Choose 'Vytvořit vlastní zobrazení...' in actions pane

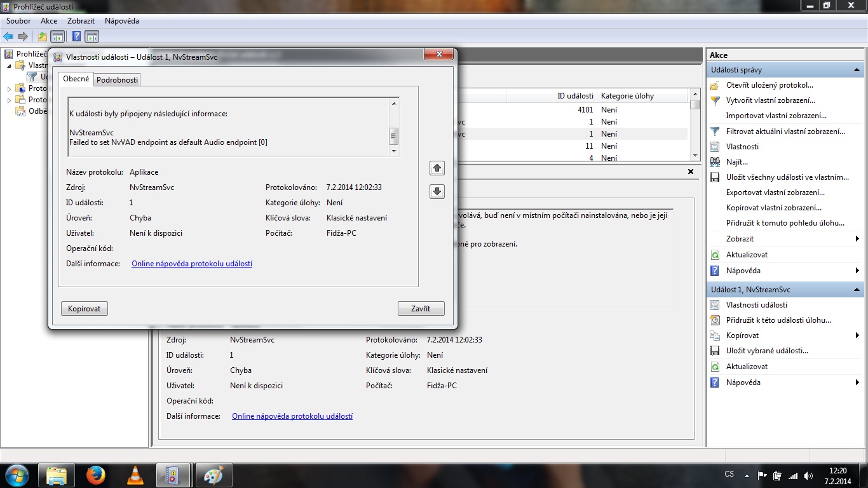click(771, 100)
